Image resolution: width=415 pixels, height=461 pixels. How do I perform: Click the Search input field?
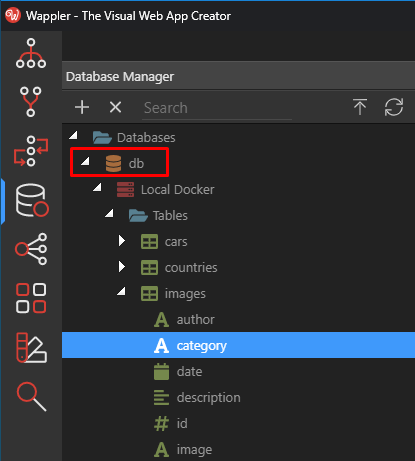tap(217, 108)
